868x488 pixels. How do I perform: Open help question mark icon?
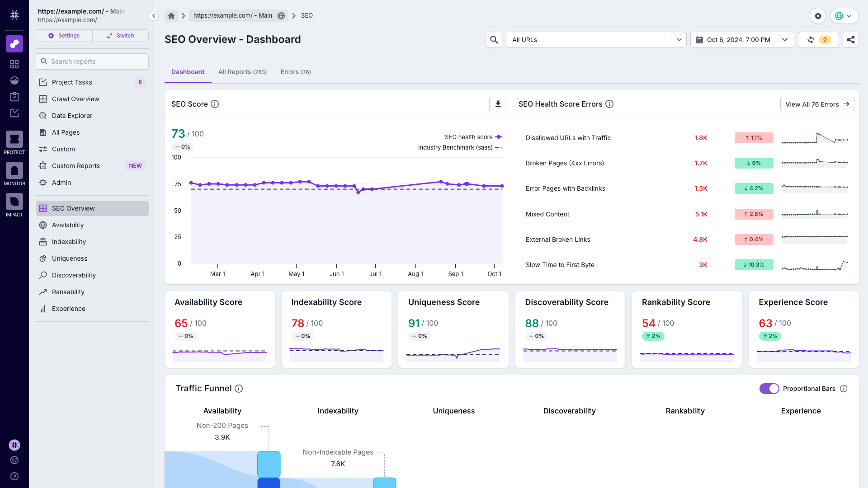pos(14,476)
